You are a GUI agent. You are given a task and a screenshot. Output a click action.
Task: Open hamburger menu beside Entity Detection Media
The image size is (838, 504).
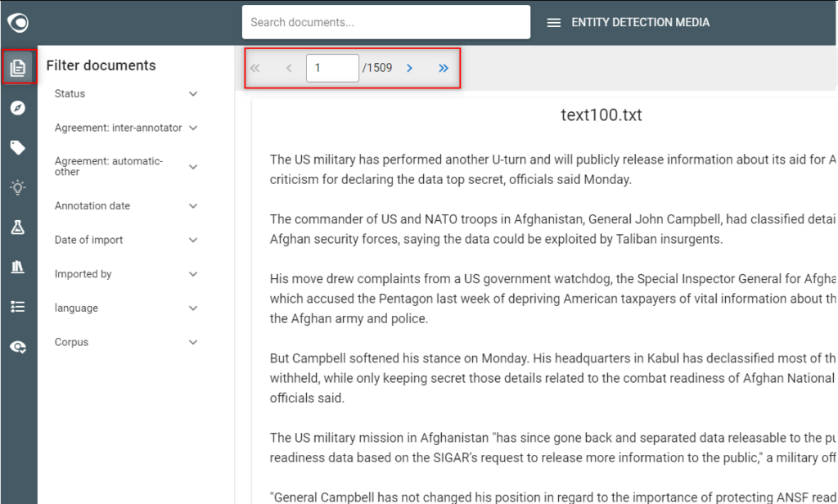(x=554, y=23)
